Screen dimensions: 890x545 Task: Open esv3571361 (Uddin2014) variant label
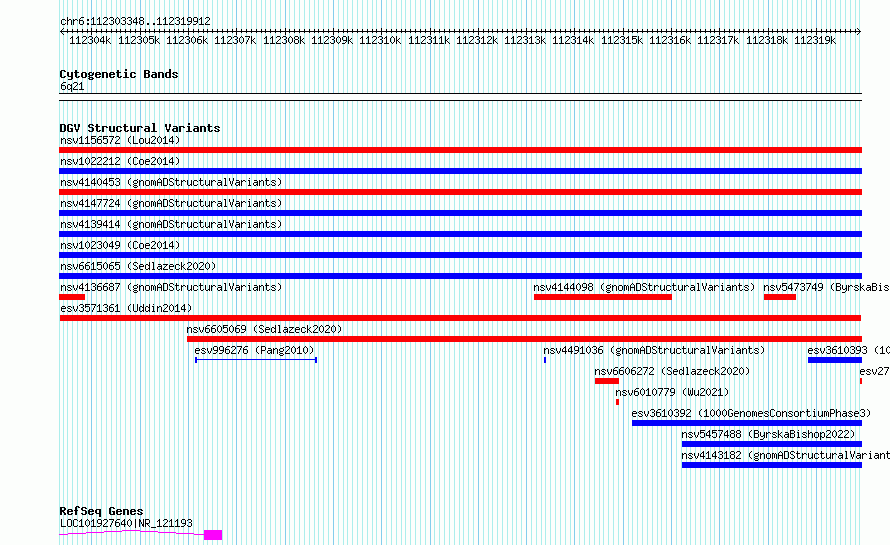(126, 308)
